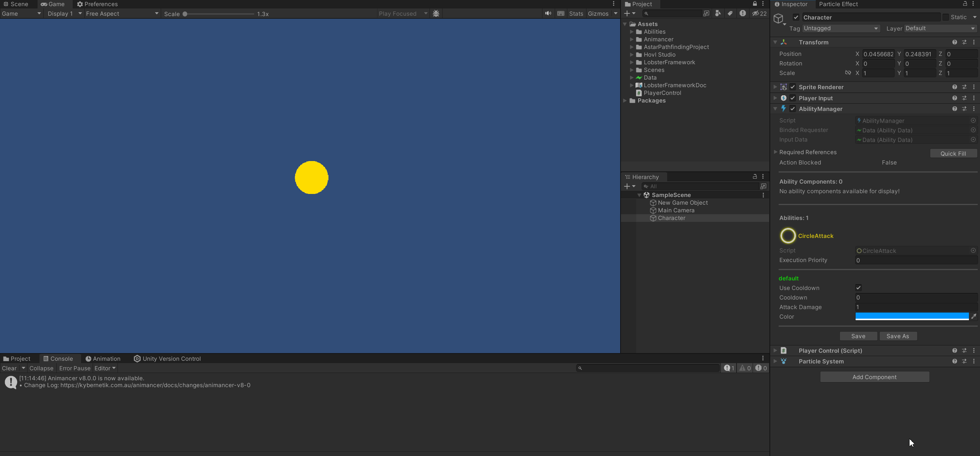Image resolution: width=980 pixels, height=456 pixels.
Task: Open search by type in Project panel
Action: pos(718,13)
